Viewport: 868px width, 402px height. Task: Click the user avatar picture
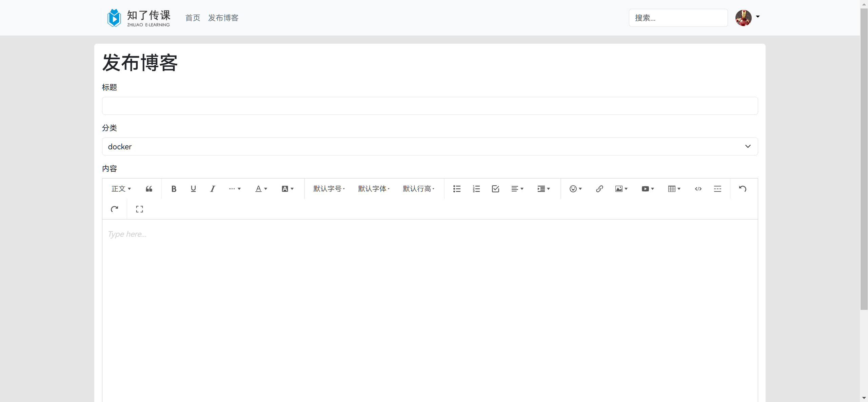[743, 18]
